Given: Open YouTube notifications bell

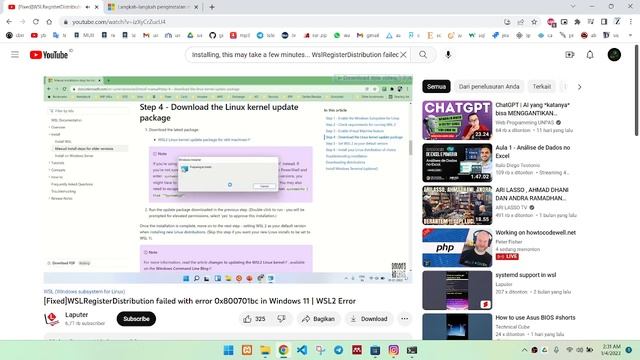Looking at the screenshot, I should (590, 54).
